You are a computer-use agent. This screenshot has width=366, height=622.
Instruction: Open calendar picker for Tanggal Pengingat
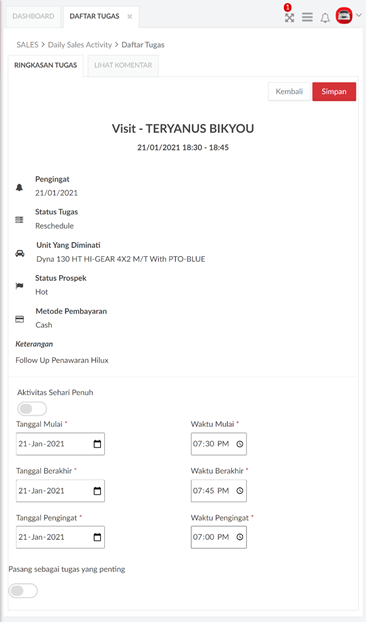(x=97, y=537)
